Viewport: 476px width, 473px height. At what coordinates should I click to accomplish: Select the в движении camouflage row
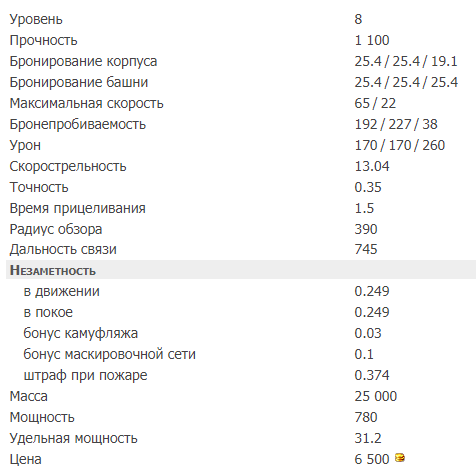click(240, 291)
